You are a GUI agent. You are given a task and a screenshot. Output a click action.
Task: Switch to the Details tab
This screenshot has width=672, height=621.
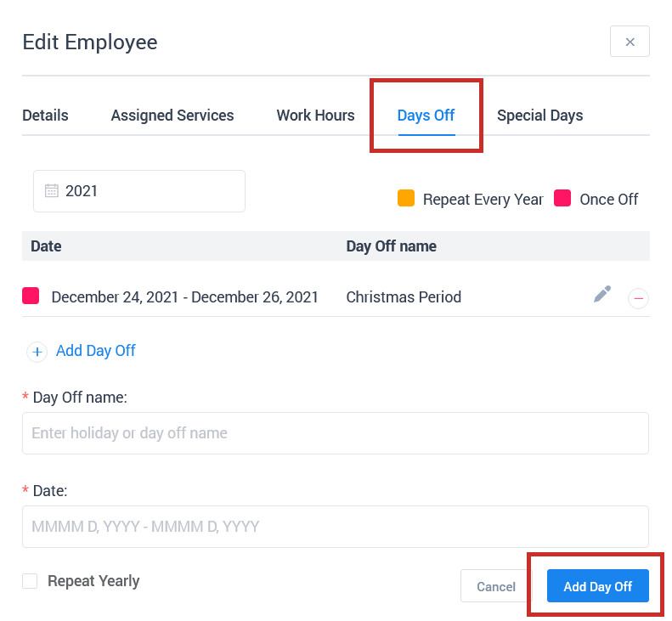pyautogui.click(x=45, y=116)
